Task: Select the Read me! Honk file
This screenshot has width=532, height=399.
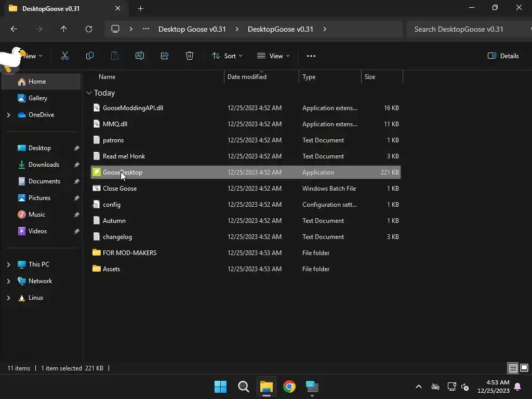Action: point(246,156)
